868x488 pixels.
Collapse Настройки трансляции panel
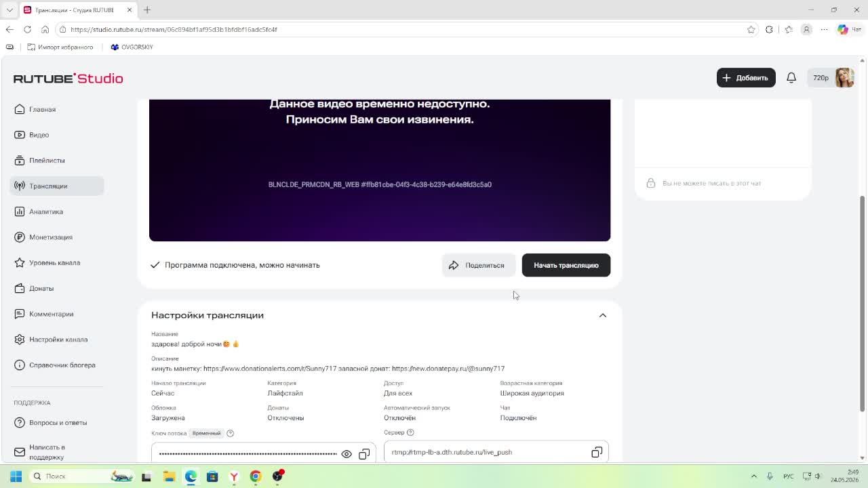click(602, 315)
